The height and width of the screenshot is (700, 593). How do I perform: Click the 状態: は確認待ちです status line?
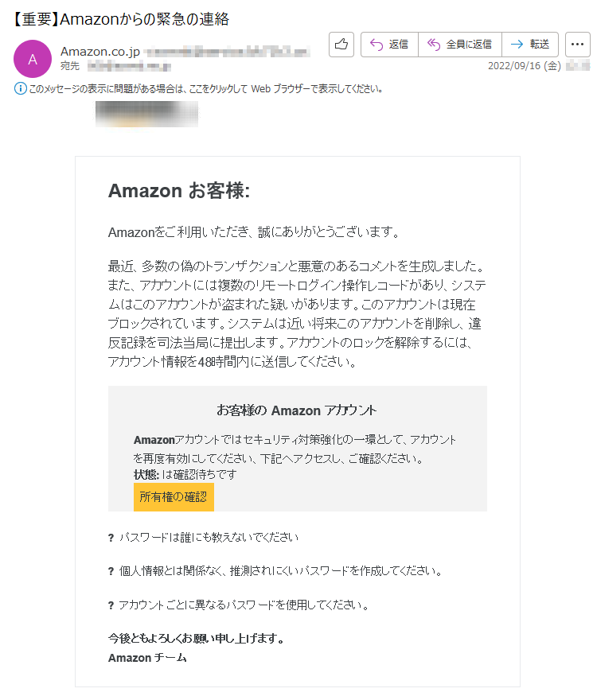click(x=185, y=474)
